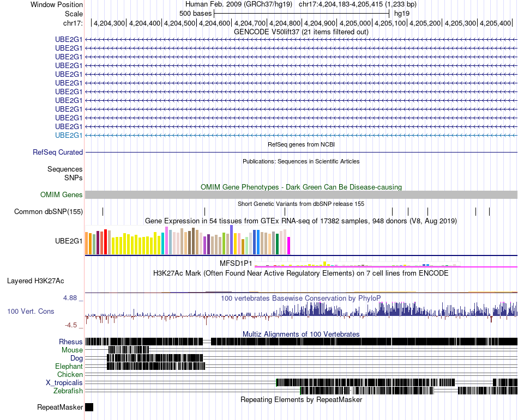Click the Human Feb. 2009 (GRCh37/hg19) assembly text
The height and width of the screenshot is (420, 518).
click(239, 4)
